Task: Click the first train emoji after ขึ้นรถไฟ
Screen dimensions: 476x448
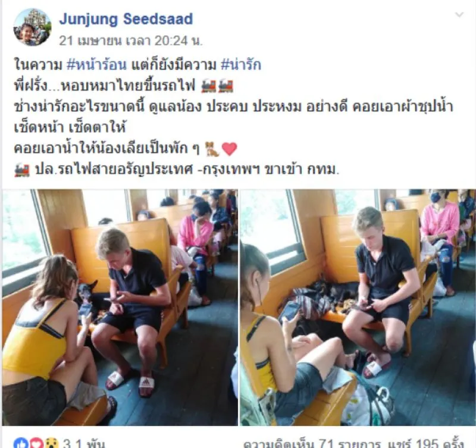Action: click(x=209, y=86)
